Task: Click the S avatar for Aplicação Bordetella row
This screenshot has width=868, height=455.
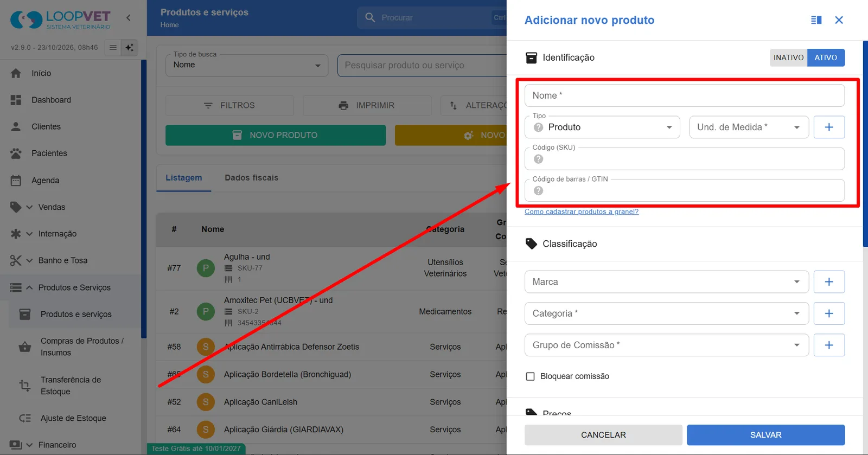Action: (206, 374)
